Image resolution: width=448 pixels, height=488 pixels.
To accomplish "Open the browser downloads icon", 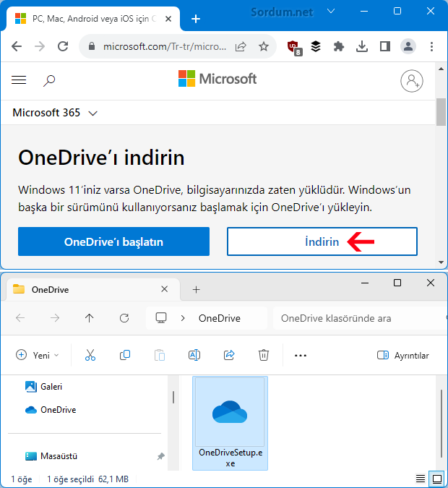I will tap(362, 47).
